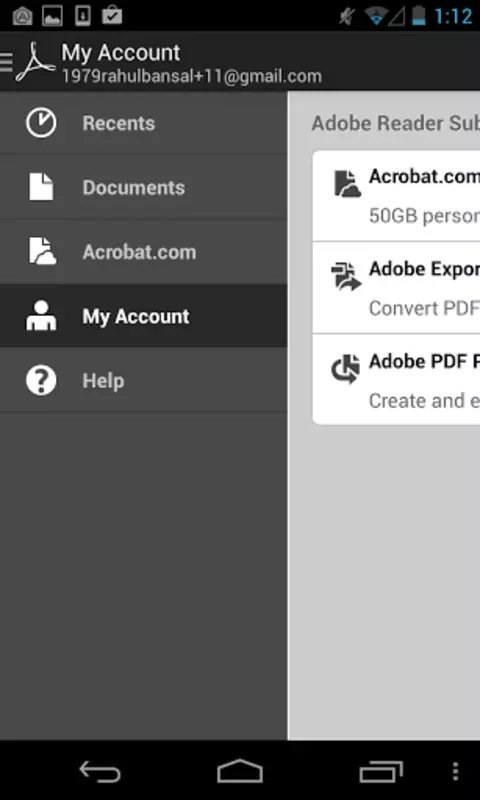Tap the three-dot overflow menu icon
Image resolution: width=480 pixels, height=800 pixels.
pyautogui.click(x=456, y=771)
